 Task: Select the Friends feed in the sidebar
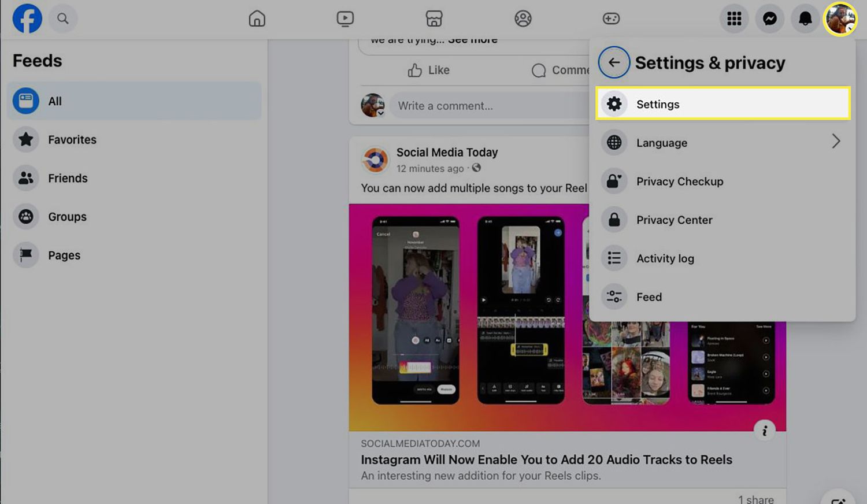pos(68,178)
